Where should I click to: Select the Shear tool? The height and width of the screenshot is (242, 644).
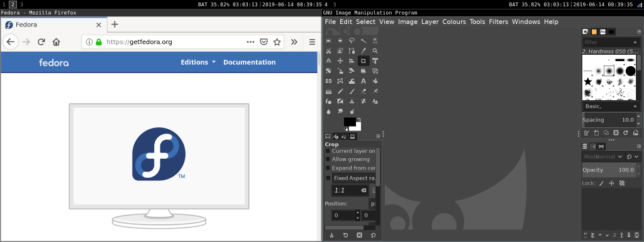[x=352, y=71]
